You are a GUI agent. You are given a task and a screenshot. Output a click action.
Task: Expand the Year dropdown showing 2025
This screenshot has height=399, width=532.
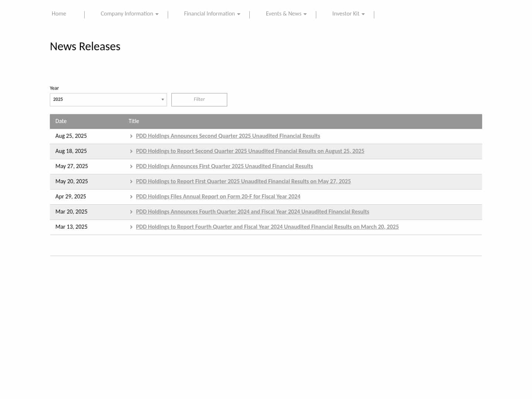pyautogui.click(x=108, y=100)
